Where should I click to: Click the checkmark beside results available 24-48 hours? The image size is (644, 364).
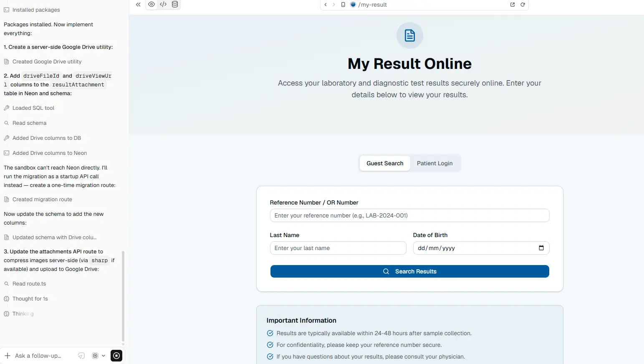pyautogui.click(x=270, y=333)
